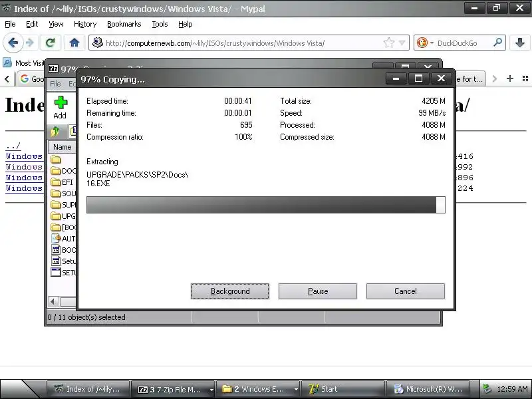Open the DuckDuckGo search engine selector

click(424, 43)
